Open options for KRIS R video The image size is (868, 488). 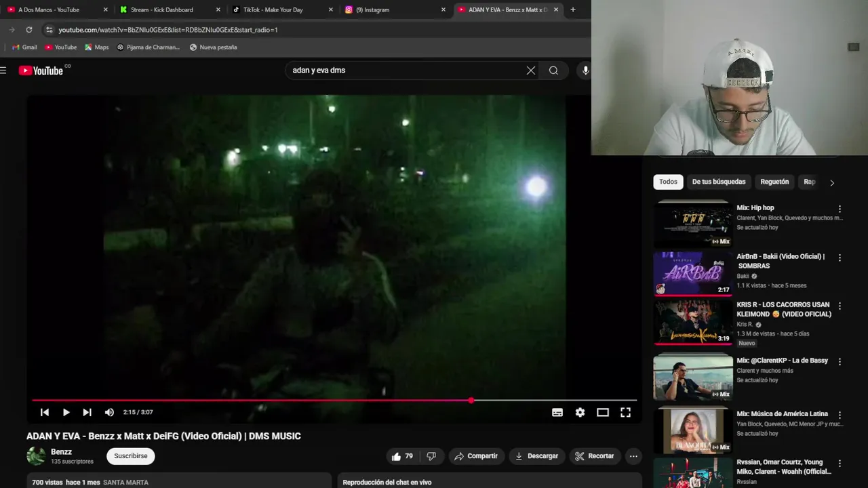[840, 306]
